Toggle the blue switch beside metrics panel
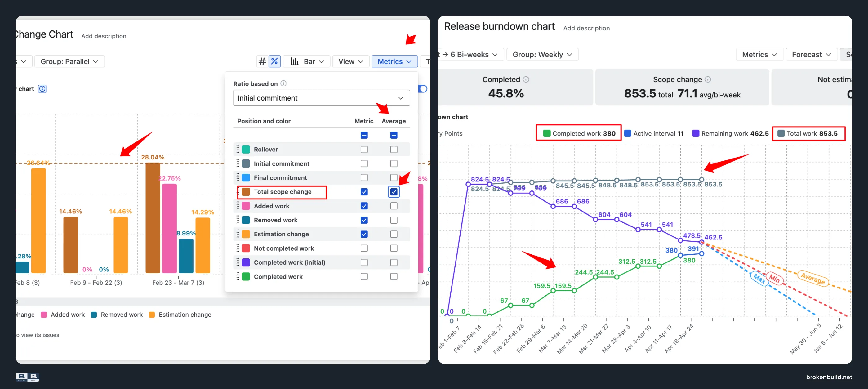The height and width of the screenshot is (389, 868). [423, 89]
